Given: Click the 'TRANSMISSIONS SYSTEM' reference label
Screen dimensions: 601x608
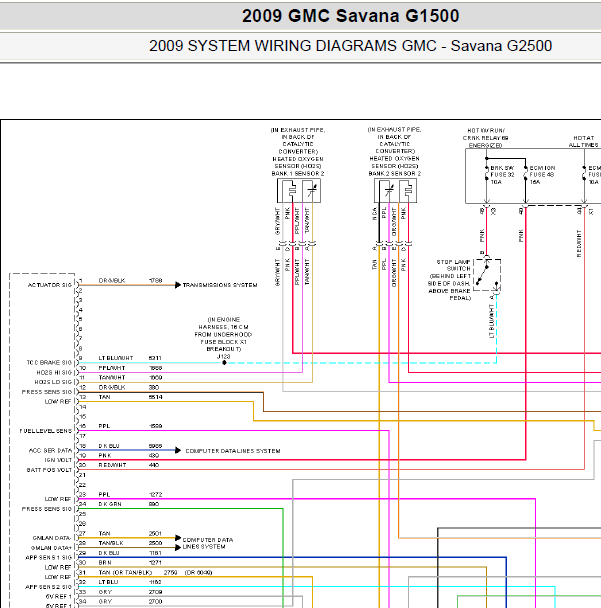Looking at the screenshot, I should pyautogui.click(x=220, y=285).
